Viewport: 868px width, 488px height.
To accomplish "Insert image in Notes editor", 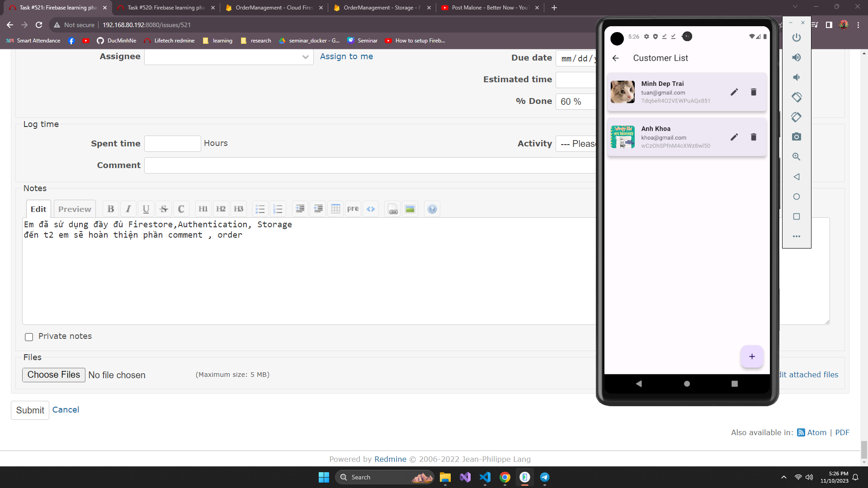I will click(410, 209).
